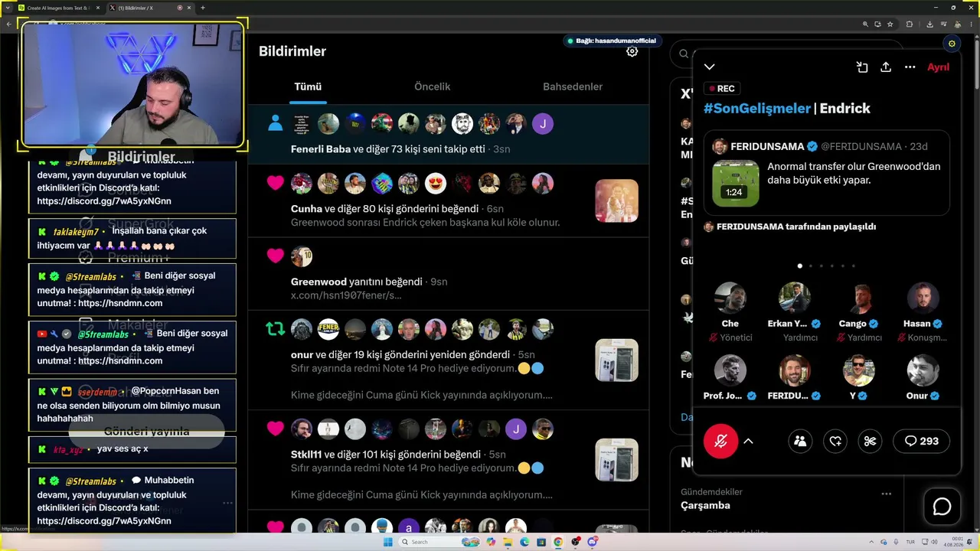The image size is (980, 551).
Task: Open a new browser tab
Action: (x=202, y=8)
